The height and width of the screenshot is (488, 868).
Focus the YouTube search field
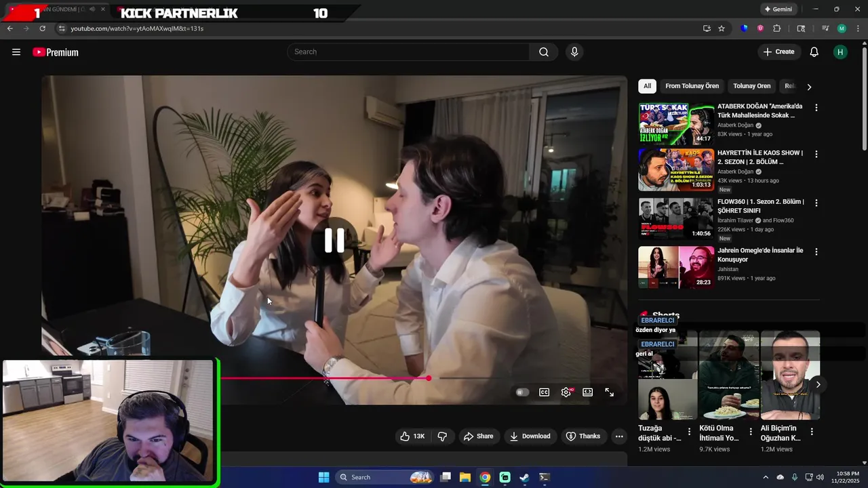[409, 52]
